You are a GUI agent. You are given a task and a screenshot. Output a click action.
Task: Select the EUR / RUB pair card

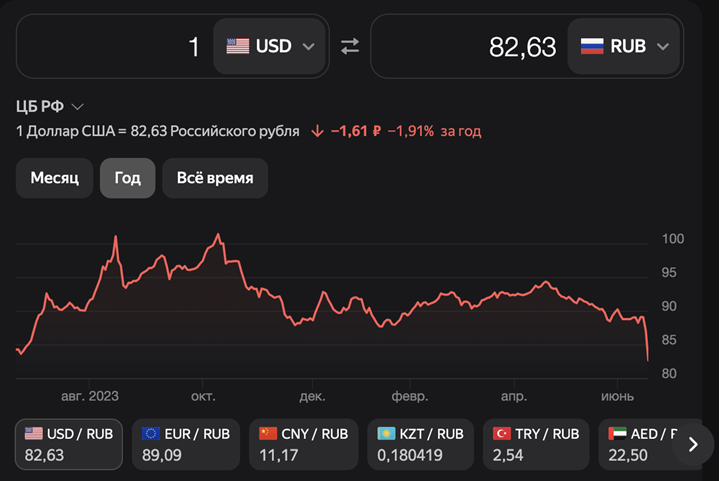click(186, 444)
